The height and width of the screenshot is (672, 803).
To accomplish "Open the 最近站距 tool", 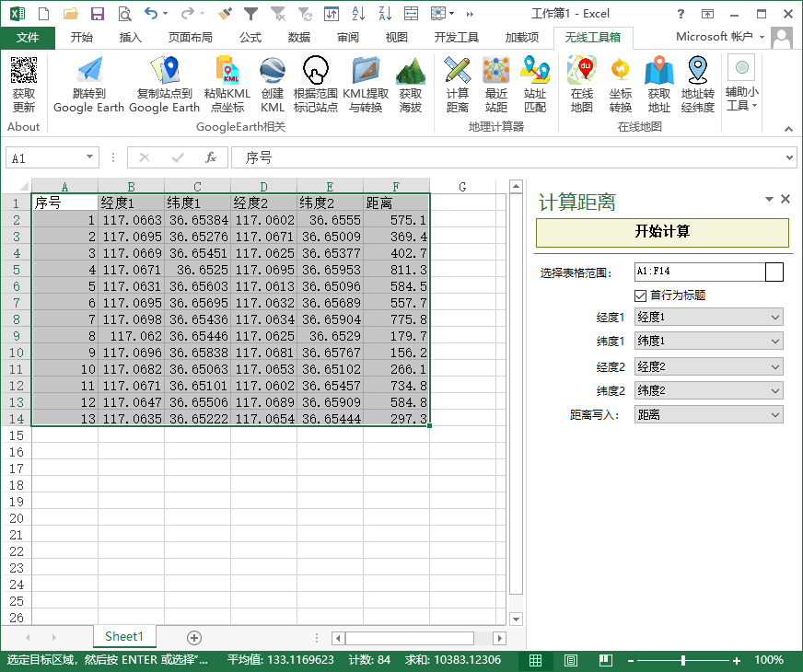I will point(495,85).
